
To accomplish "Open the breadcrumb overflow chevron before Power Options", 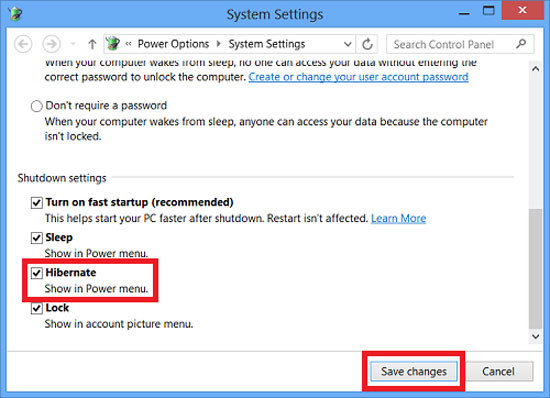I will click(x=128, y=44).
